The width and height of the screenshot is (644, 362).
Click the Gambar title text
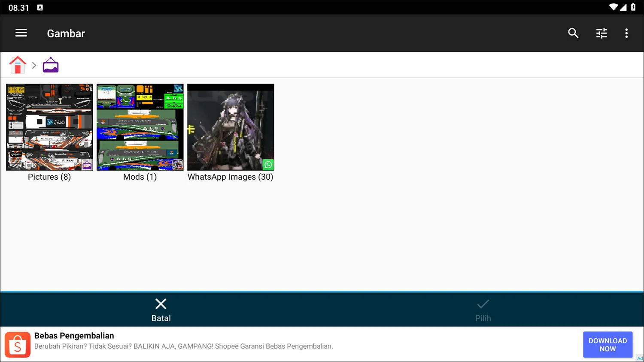66,33
